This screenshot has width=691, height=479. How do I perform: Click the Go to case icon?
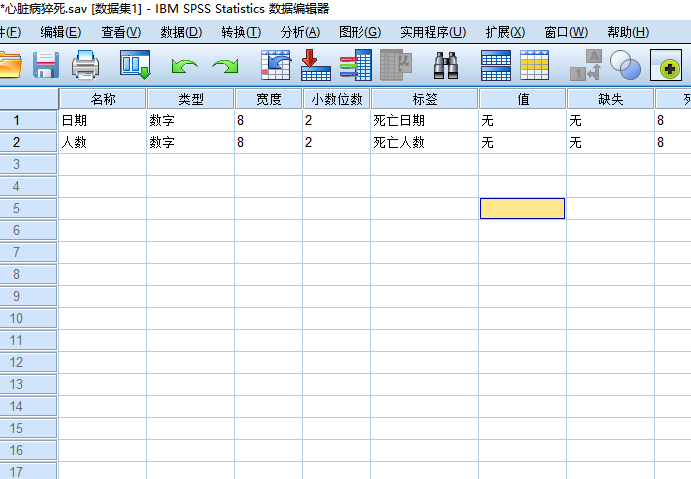click(276, 65)
